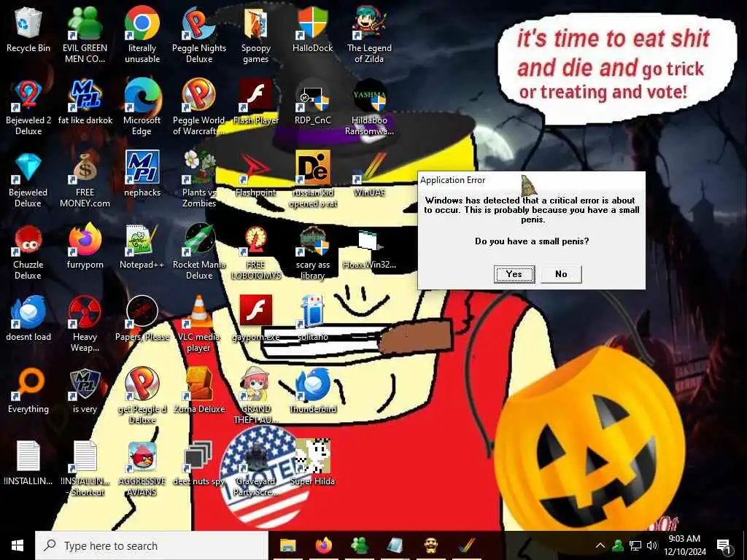Click Yes in the Application Error dialog
Viewport: 747px width, 560px height.
(514, 274)
